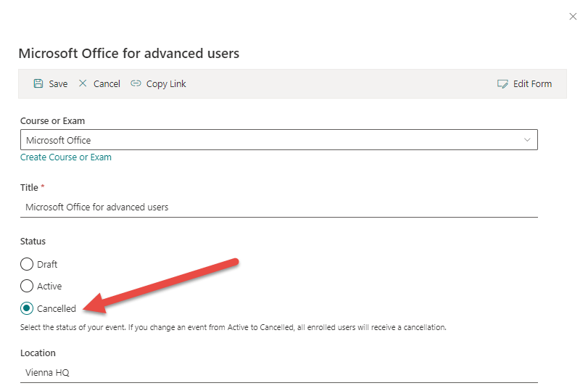Screen dimensions: 588x391
Task: Click the Edit Form toolbar label
Action: [x=532, y=83]
